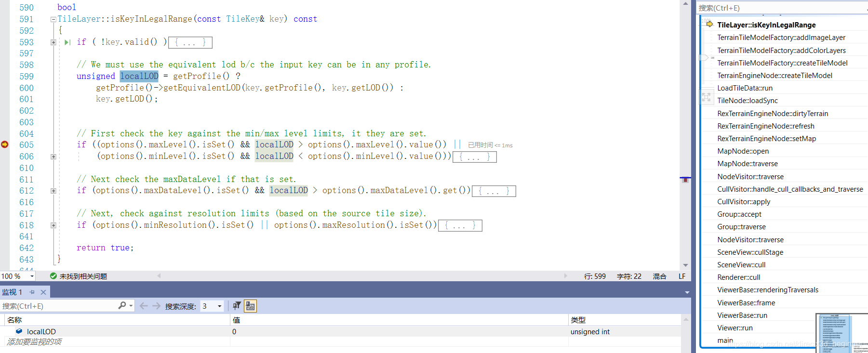
Task: Click the diagram icon beside the call stack
Action: 706,97
